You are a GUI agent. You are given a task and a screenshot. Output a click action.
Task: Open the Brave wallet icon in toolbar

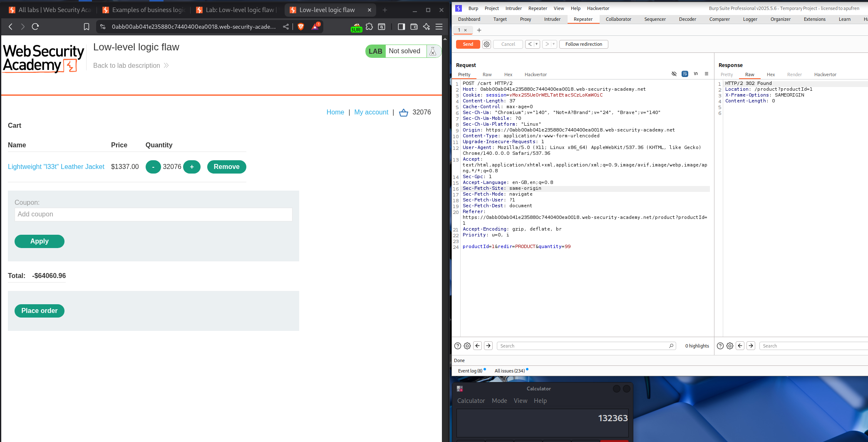click(414, 27)
